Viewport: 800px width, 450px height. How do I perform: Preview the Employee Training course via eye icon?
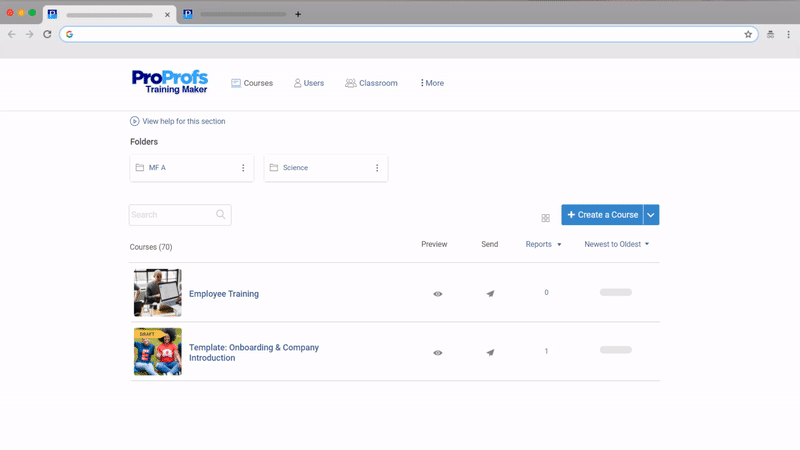tap(437, 294)
